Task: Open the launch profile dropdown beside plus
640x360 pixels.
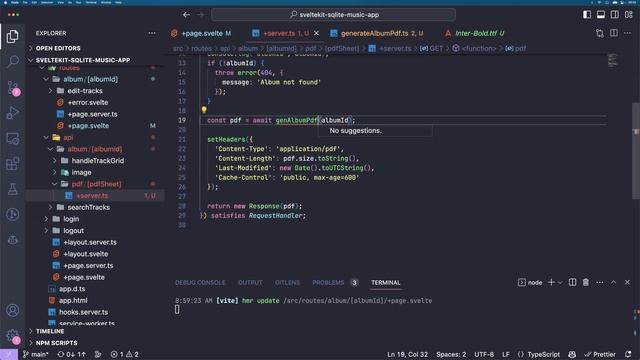Action: (x=560, y=282)
